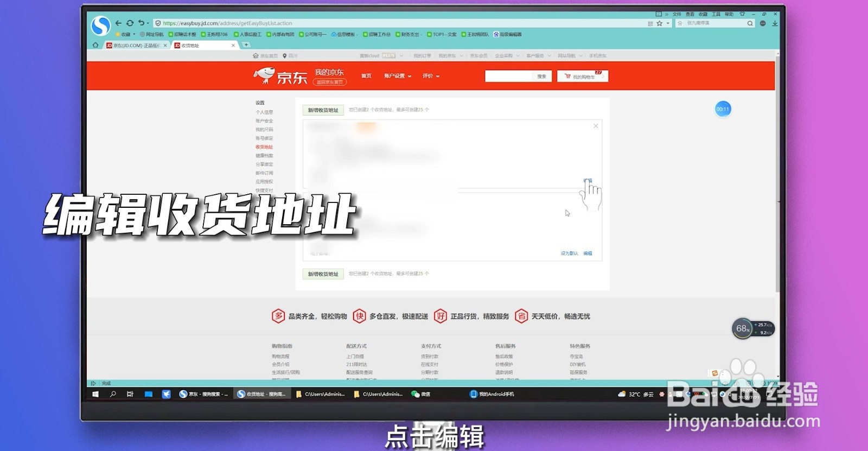Expand the 我的京东 dropdown in top strip
The width and height of the screenshot is (868, 451).
tap(450, 56)
